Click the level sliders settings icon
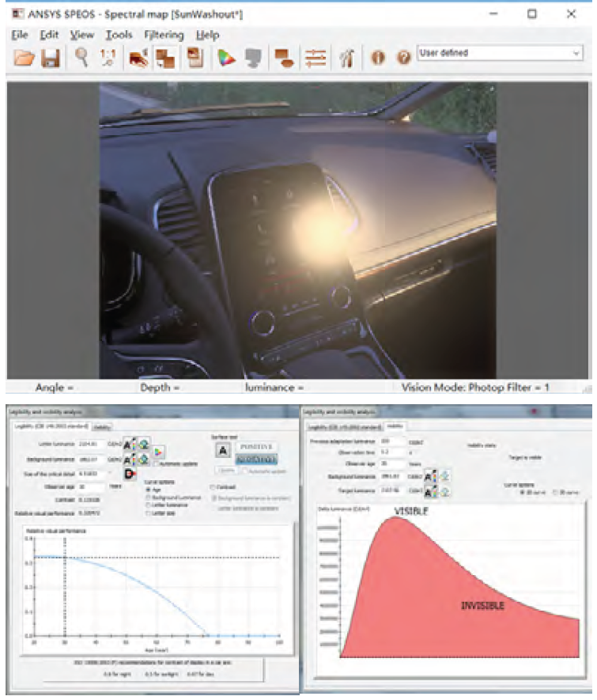The image size is (597, 700). click(x=316, y=59)
